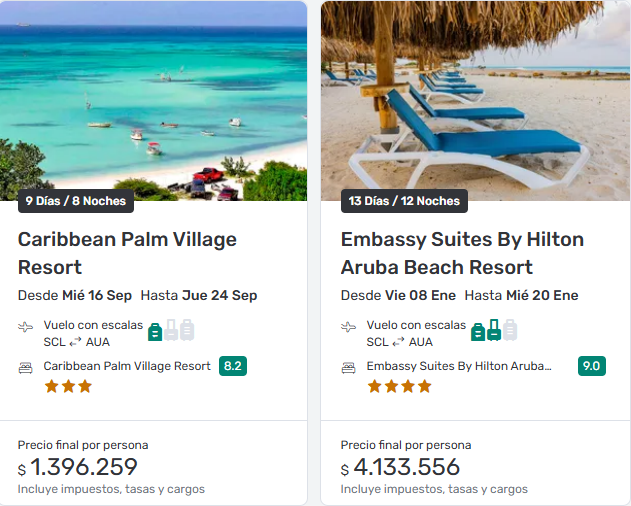Click the gray carry-on icon in Caribbean Palm card
Screen dimensions: 631x506
tap(171, 330)
